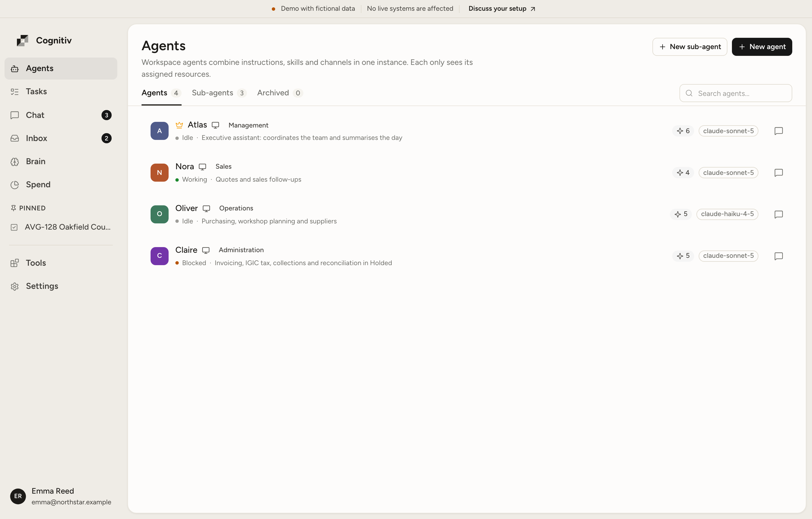Switch to the Sub-agents tab
Image resolution: width=812 pixels, height=519 pixels.
pos(219,93)
